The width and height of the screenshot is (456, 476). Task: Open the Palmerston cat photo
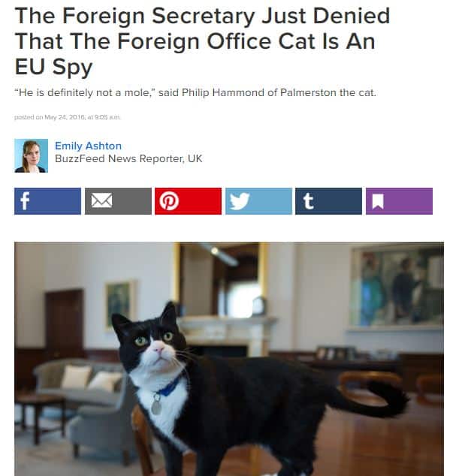coord(229,359)
